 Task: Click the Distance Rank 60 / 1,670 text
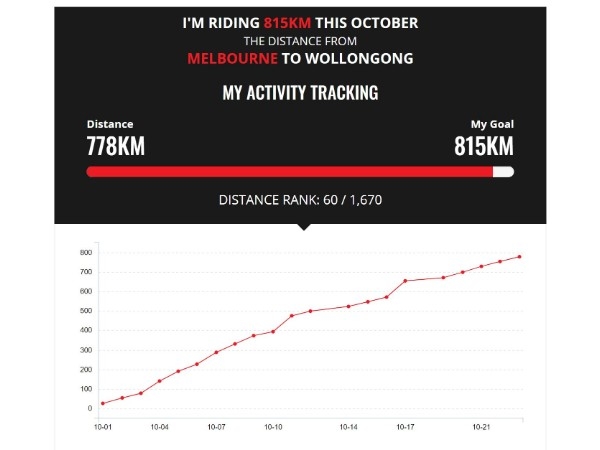point(300,200)
